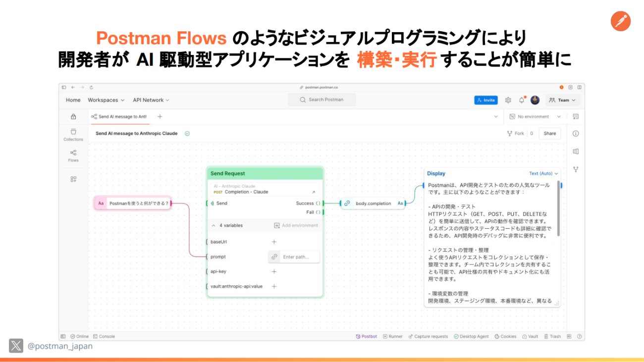This screenshot has width=644, height=362.
Task: Go to the Home menu item
Action: click(73, 100)
